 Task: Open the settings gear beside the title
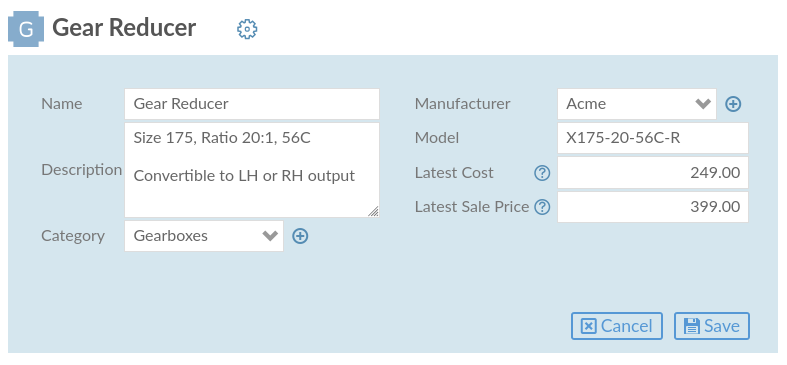click(x=247, y=29)
